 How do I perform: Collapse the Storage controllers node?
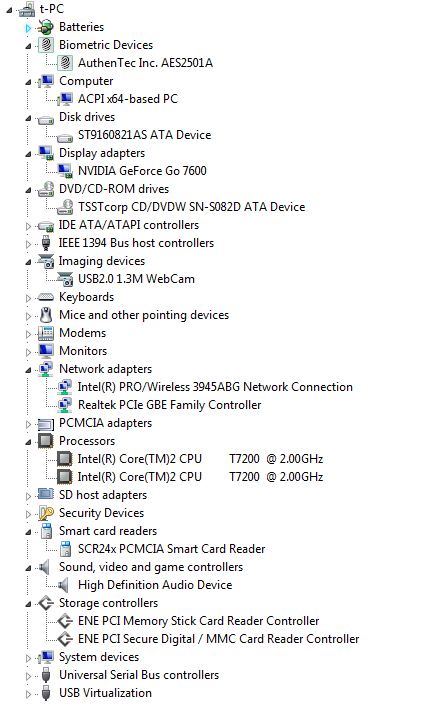tap(29, 604)
